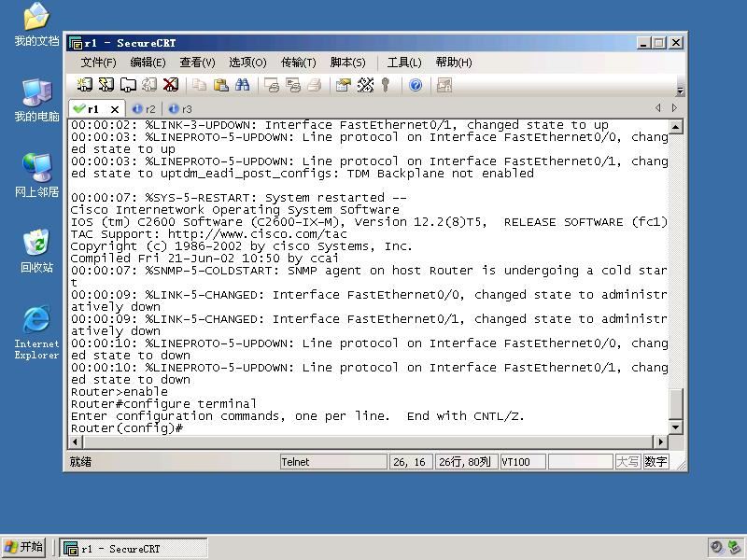747x560 pixels.
Task: Click the 大写 Caps Lock indicator
Action: [627, 462]
